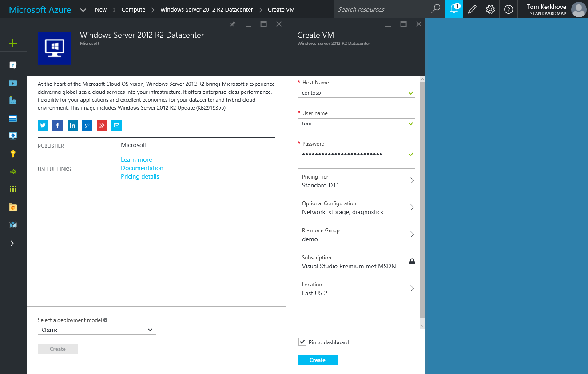Click the help question mark icon
The height and width of the screenshot is (374, 588).
click(508, 9)
